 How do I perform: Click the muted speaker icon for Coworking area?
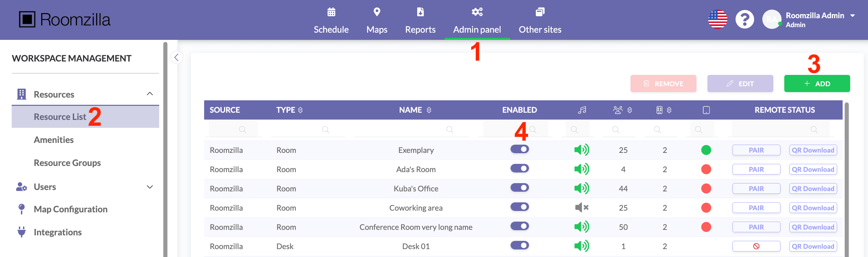point(582,208)
